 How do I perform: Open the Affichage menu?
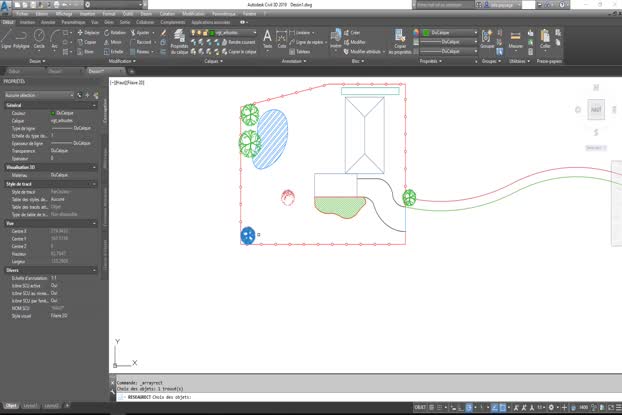63,14
